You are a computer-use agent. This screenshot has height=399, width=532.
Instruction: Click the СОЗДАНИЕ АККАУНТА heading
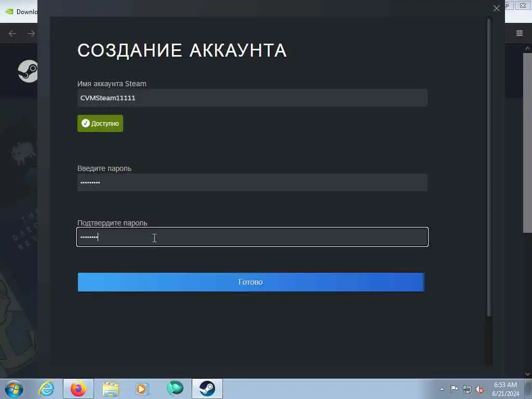pyautogui.click(x=182, y=50)
